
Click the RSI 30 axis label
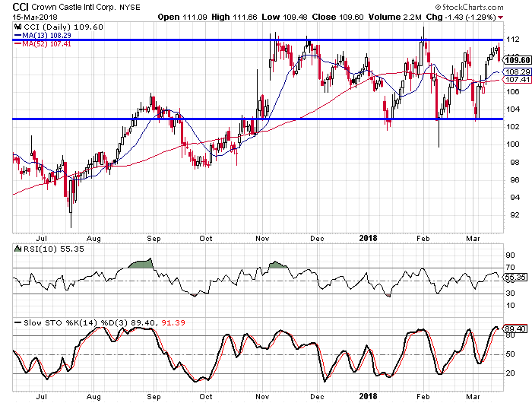[510, 293]
